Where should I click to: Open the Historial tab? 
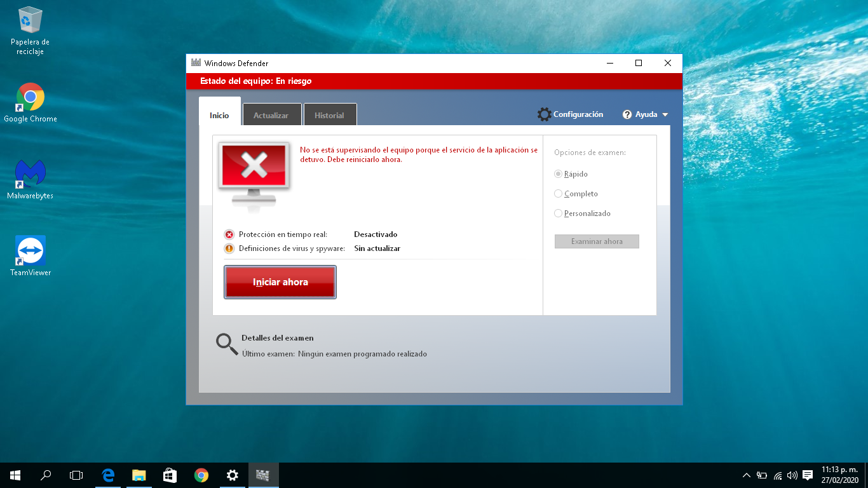[x=330, y=114]
